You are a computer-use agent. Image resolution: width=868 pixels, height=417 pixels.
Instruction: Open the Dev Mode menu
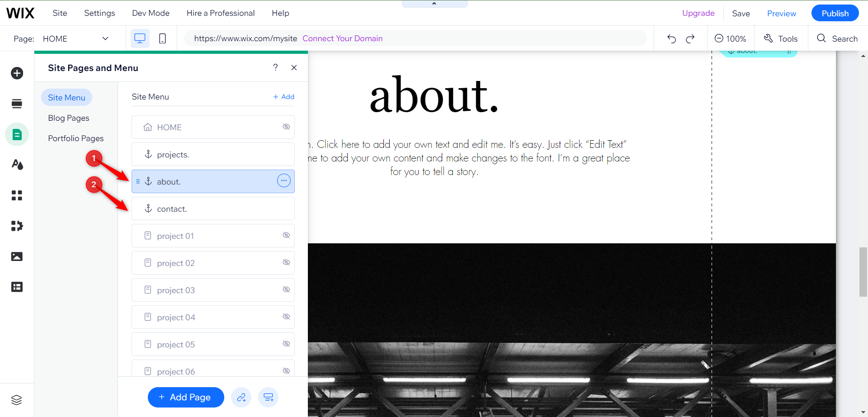151,13
